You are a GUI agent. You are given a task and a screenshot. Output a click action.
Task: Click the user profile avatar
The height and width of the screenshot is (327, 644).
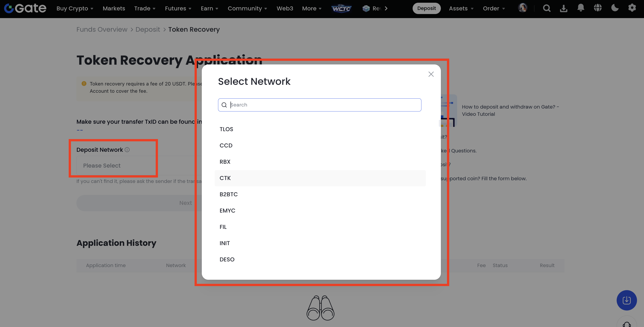tap(522, 8)
